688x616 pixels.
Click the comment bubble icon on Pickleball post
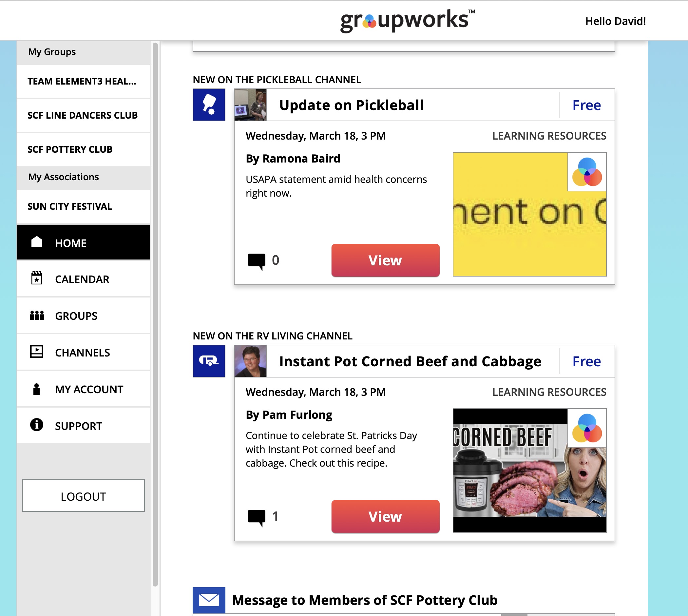click(256, 261)
